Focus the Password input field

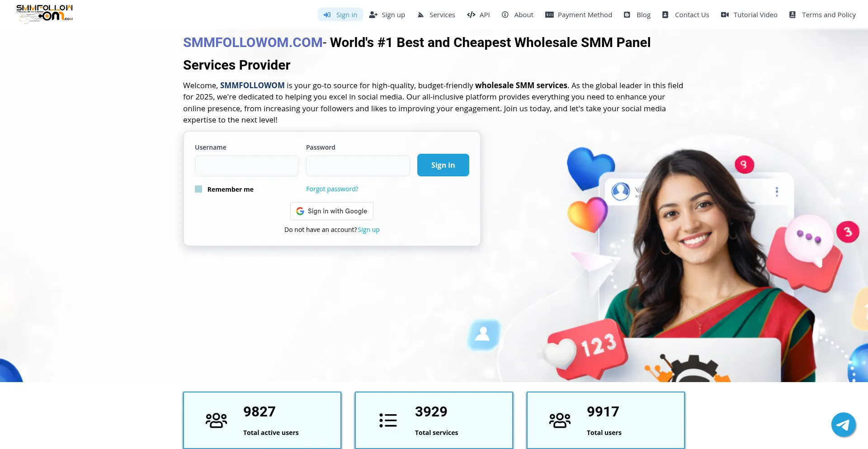point(358,166)
